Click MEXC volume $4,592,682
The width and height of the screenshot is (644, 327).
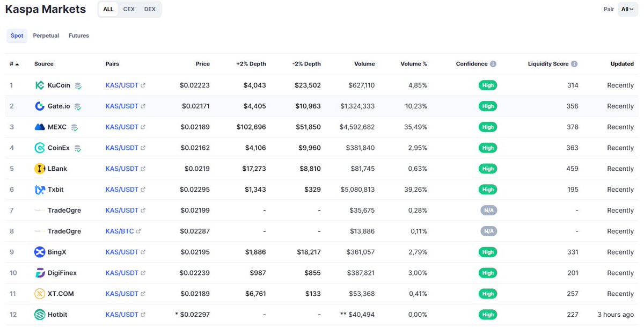pos(357,127)
